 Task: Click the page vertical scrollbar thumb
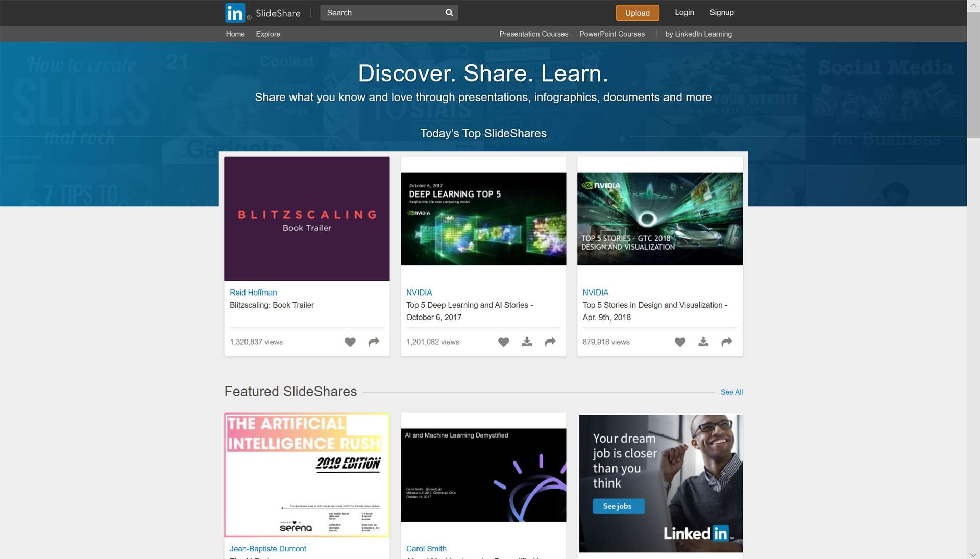click(973, 74)
